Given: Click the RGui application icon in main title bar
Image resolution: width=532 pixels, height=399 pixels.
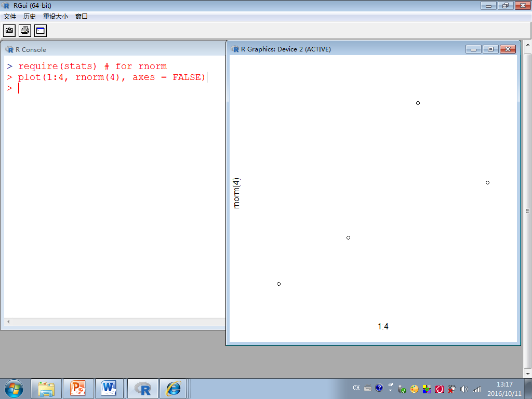Looking at the screenshot, I should click(x=6, y=5).
